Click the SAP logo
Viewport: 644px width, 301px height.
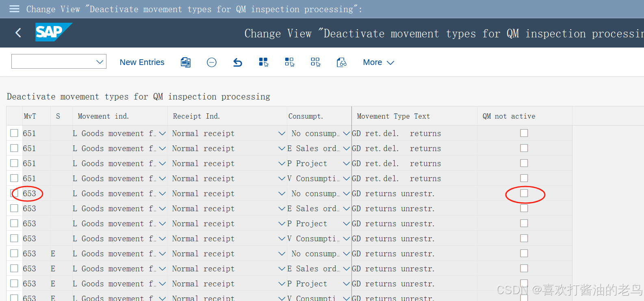(x=53, y=32)
